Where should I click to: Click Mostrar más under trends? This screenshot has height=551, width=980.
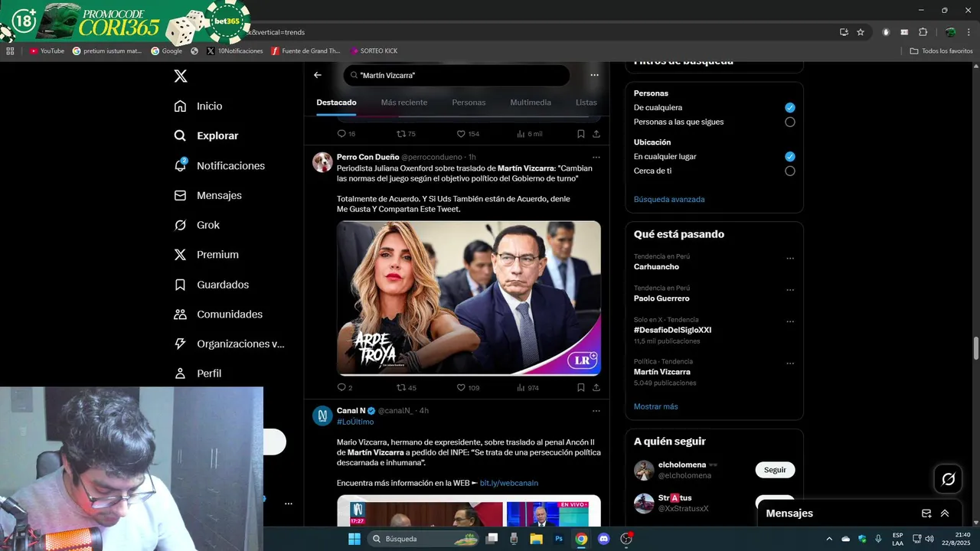(x=655, y=406)
